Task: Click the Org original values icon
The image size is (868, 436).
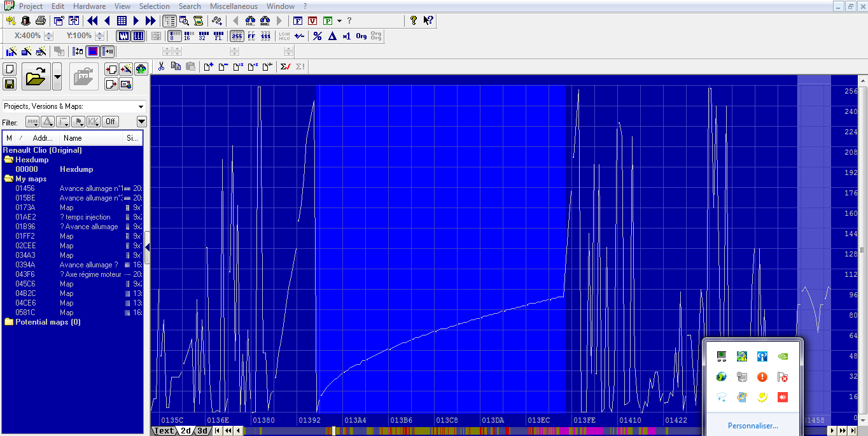Action: (361, 36)
